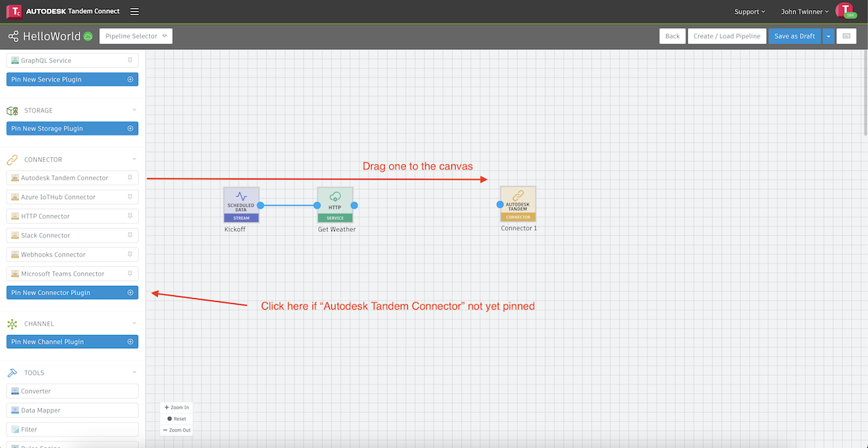The width and height of the screenshot is (868, 448).
Task: Open the keyboard shortcuts icon button
Action: pos(846,36)
